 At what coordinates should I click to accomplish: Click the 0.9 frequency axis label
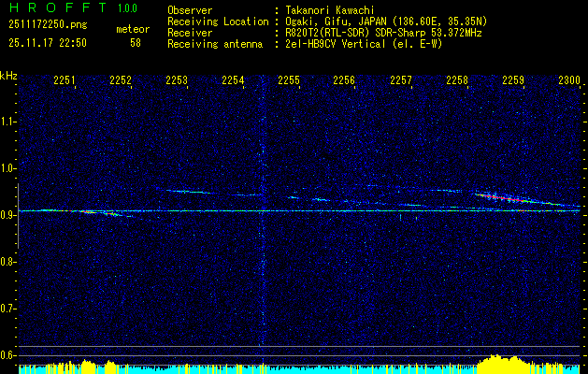7,215
